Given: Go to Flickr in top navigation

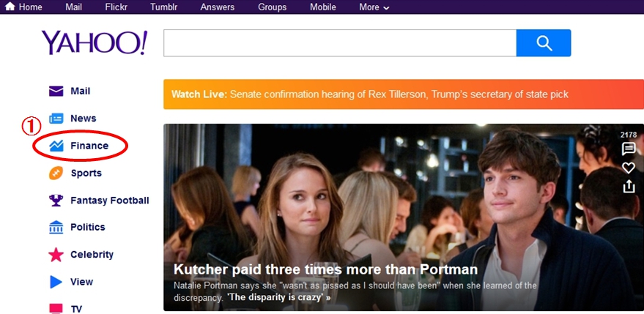Looking at the screenshot, I should (116, 7).
